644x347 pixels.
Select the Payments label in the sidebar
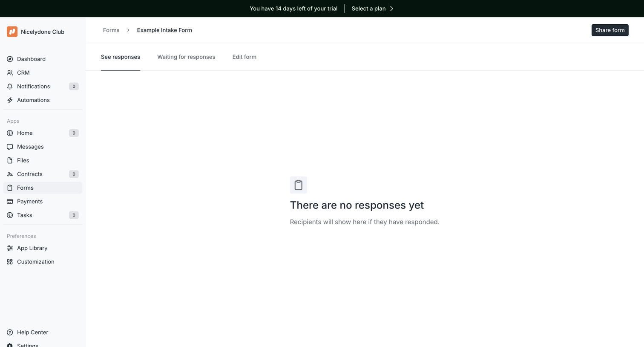30,201
